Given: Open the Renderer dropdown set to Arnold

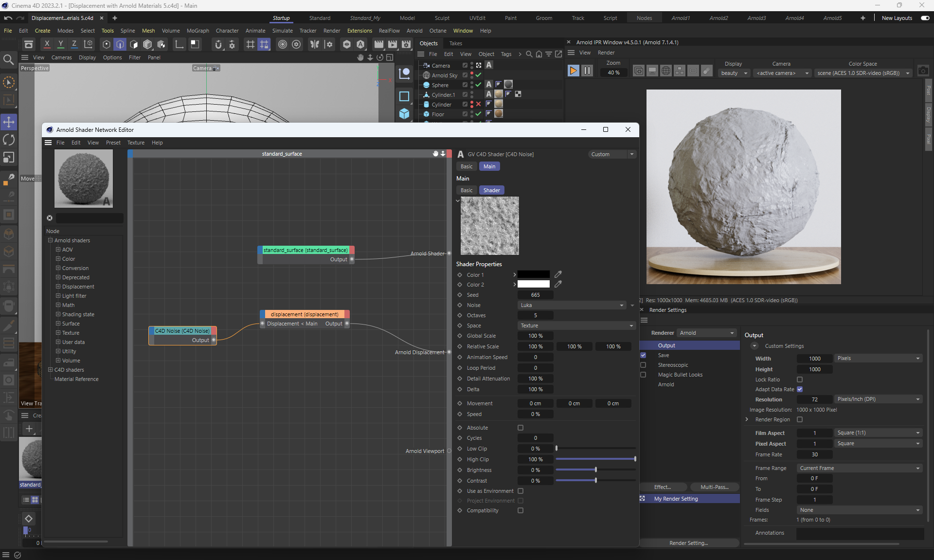Looking at the screenshot, I should pyautogui.click(x=706, y=333).
